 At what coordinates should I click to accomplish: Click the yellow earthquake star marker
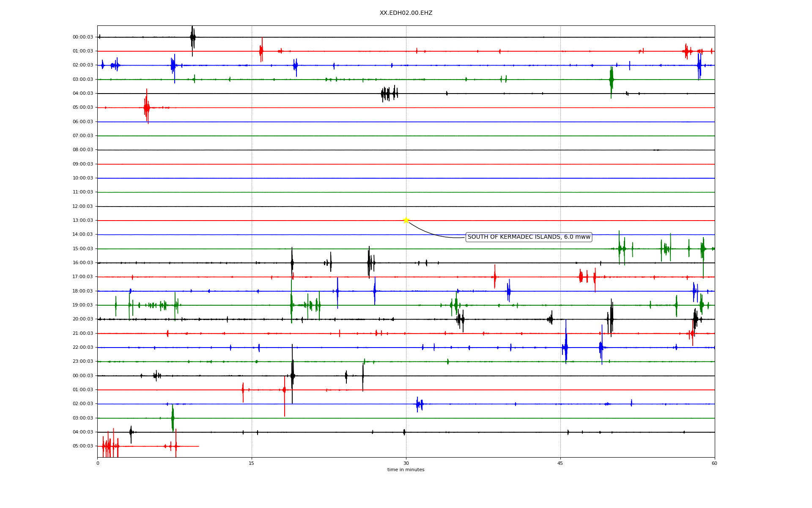coord(406,220)
